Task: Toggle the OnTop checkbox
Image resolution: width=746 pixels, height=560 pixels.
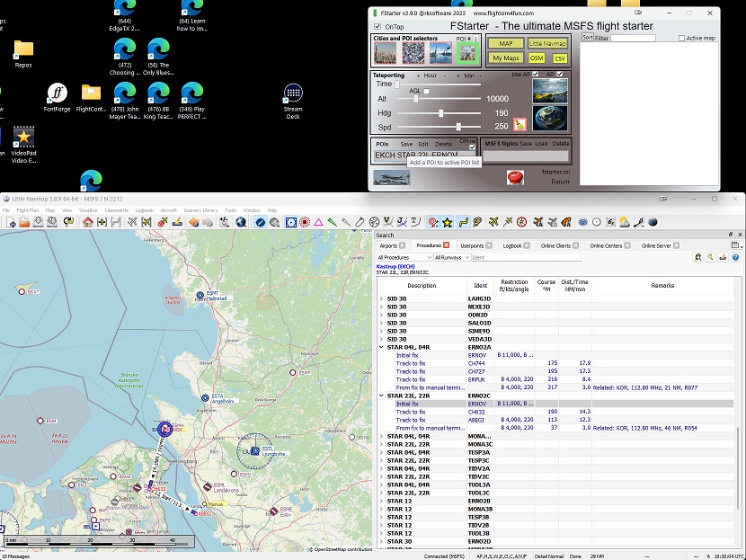Action: click(x=378, y=27)
